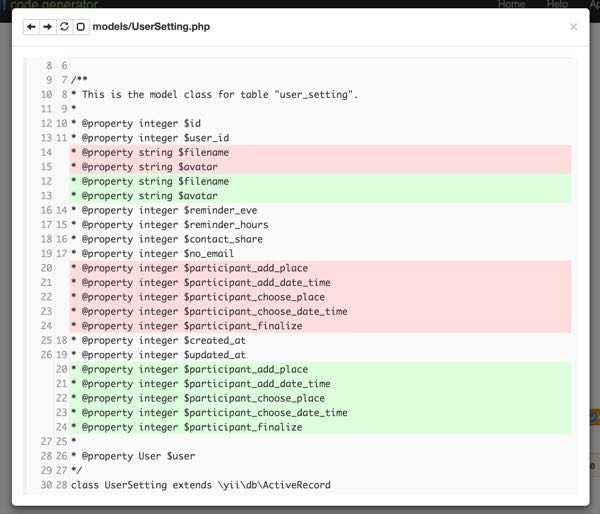
Task: Select the removed '$participant_add_place' red line
Action: pos(321,268)
